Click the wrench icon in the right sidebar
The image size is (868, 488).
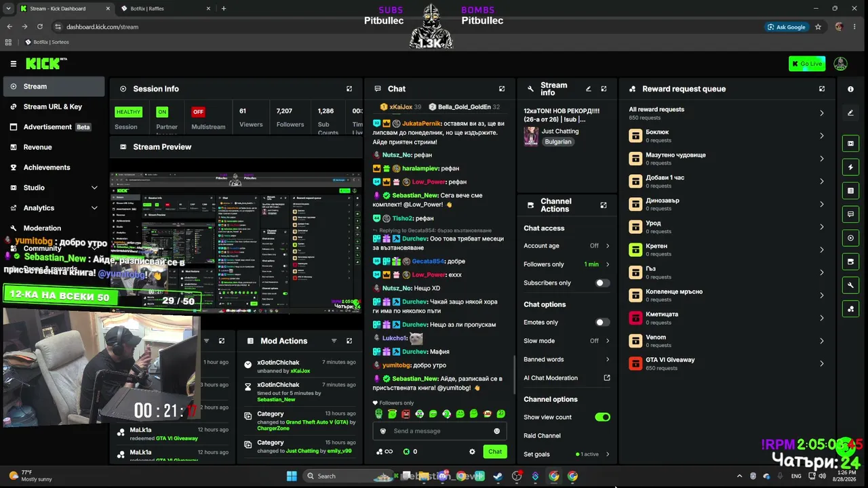(x=850, y=285)
